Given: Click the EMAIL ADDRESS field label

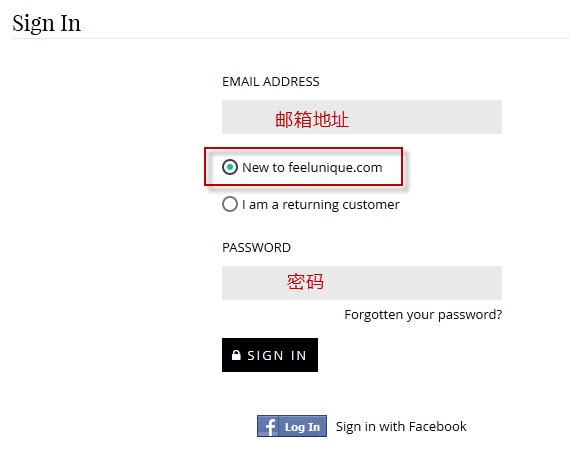Looking at the screenshot, I should coord(271,82).
